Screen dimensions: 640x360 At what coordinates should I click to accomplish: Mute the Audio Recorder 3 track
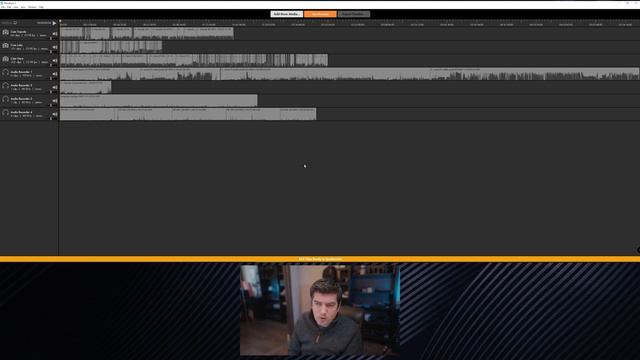[55, 101]
